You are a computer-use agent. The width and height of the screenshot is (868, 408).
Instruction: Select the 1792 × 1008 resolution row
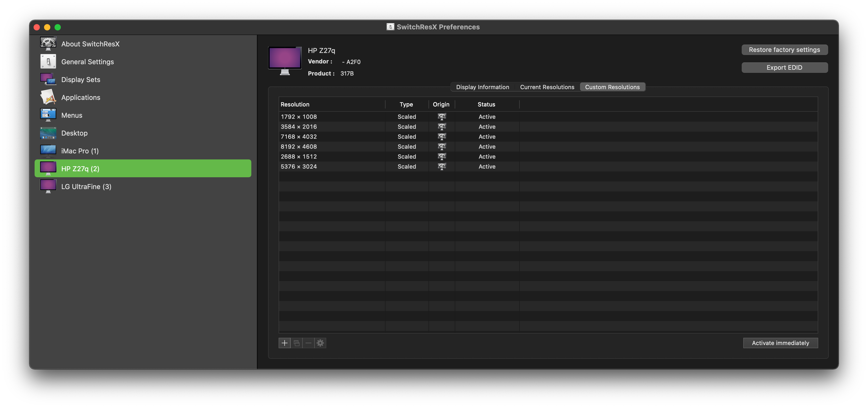[548, 117]
